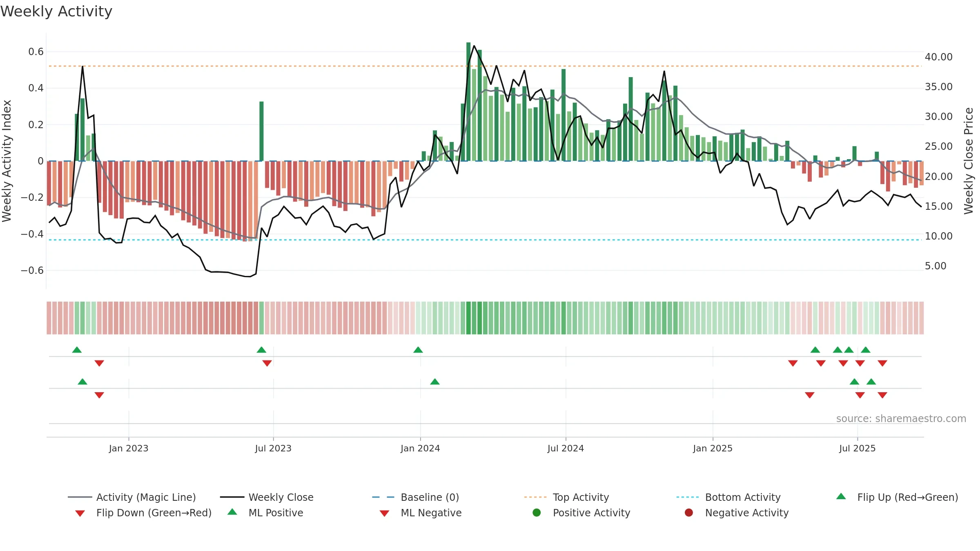
Task: Click the green Flip Up legend triangle
Action: point(841,496)
